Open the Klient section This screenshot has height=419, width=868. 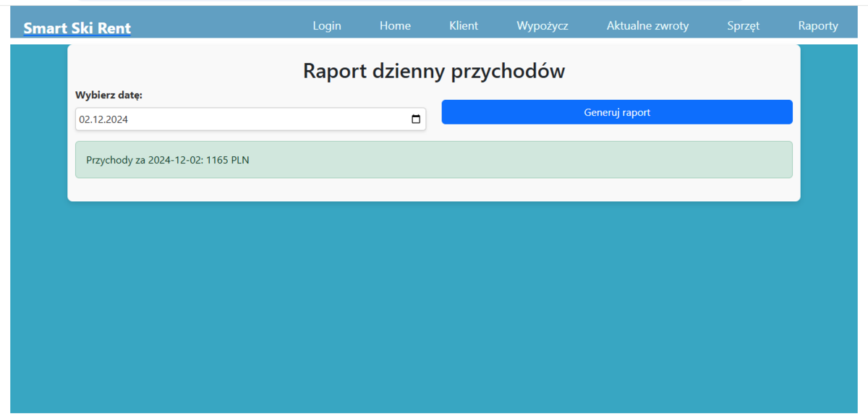(464, 26)
